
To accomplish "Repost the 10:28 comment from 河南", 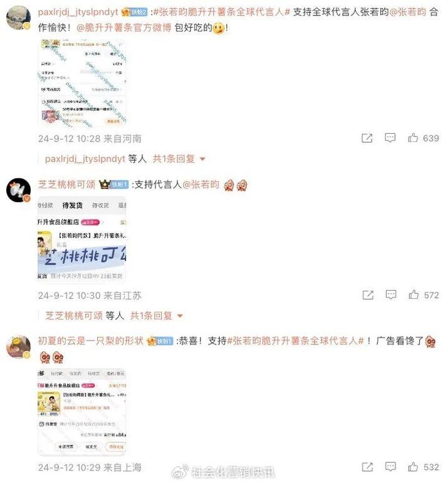I will point(367,138).
